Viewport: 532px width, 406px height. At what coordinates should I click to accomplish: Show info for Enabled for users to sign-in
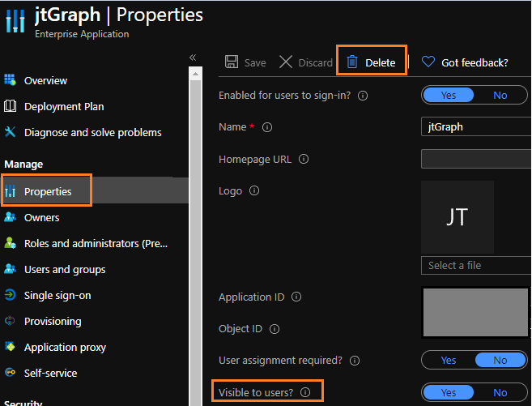363,96
